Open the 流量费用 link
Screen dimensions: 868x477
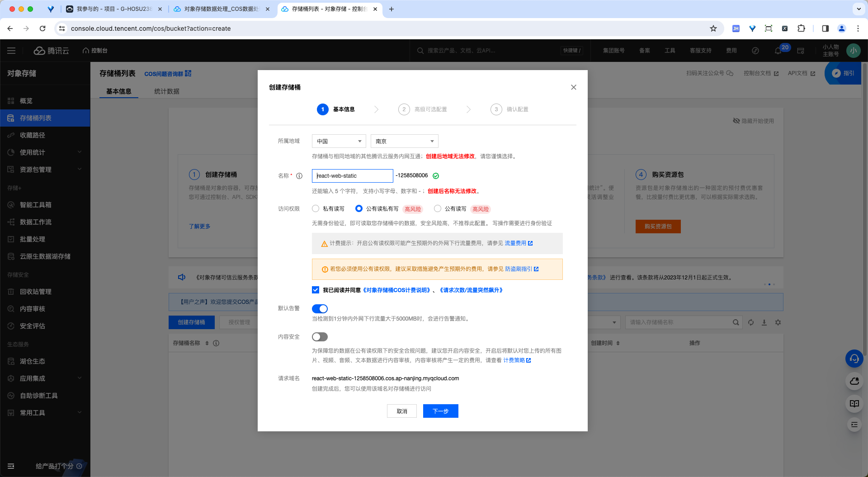click(519, 243)
